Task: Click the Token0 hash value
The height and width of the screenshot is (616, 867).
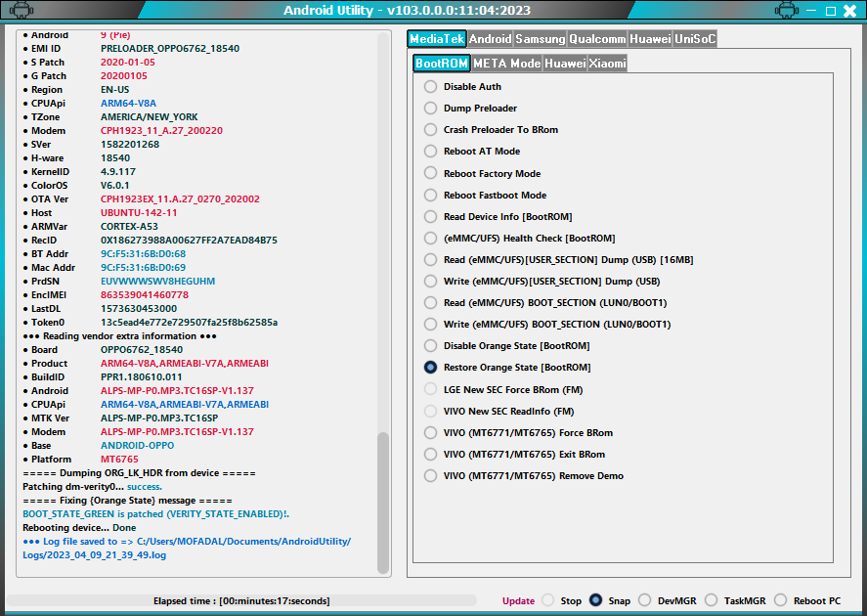Action: coord(189,323)
